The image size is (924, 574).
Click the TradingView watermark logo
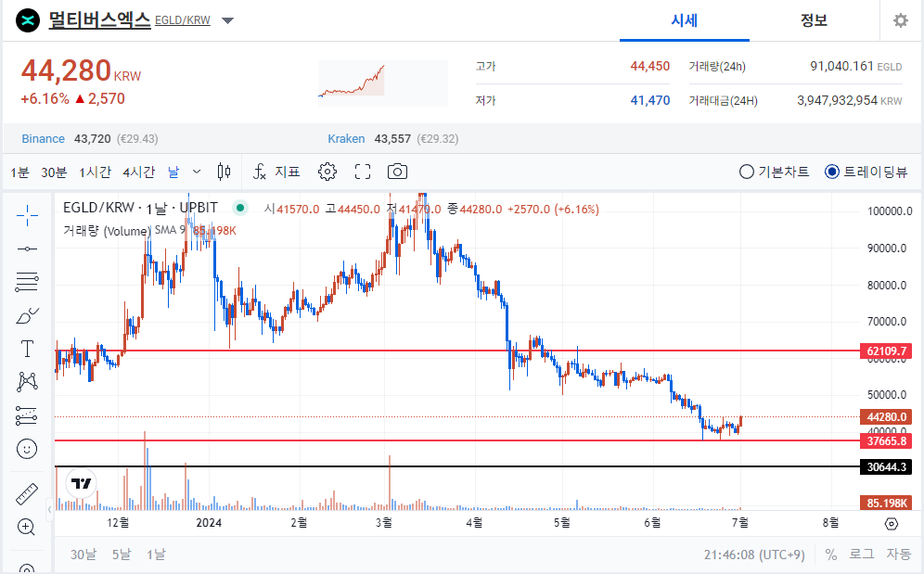81,481
